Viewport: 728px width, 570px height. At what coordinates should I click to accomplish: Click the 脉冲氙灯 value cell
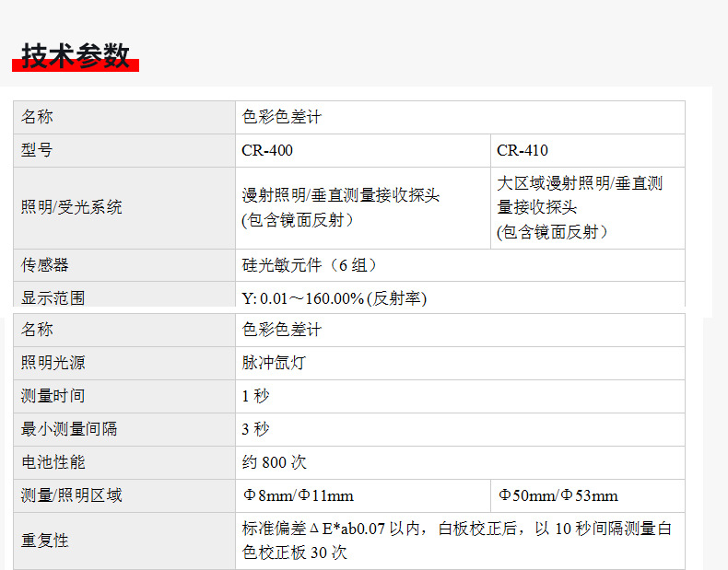tap(460, 363)
